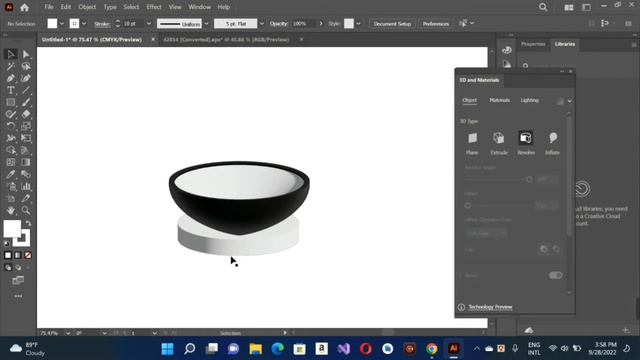
Task: Open variable width profile dropdown
Action: click(206, 24)
